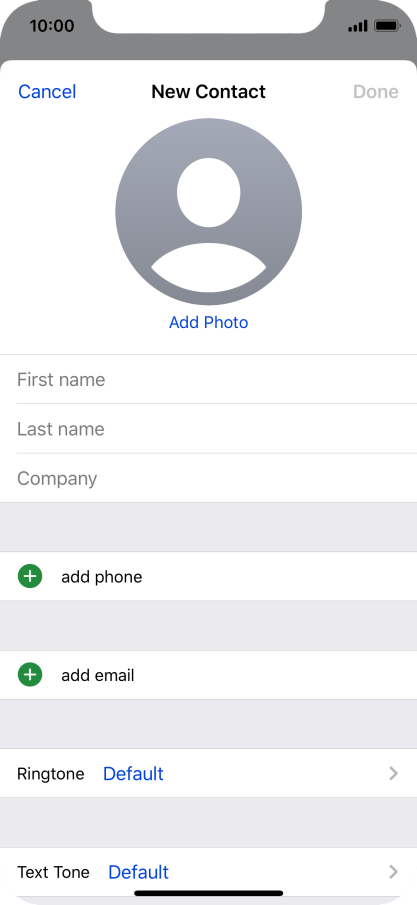The height and width of the screenshot is (905, 417).
Task: Select the Ringtone Default value
Action: pos(133,773)
